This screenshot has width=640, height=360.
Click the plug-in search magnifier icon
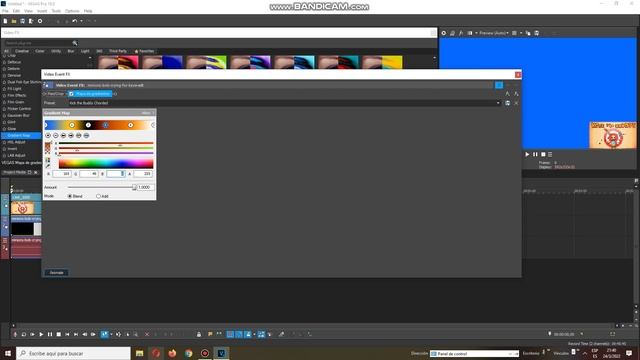(x=75, y=43)
